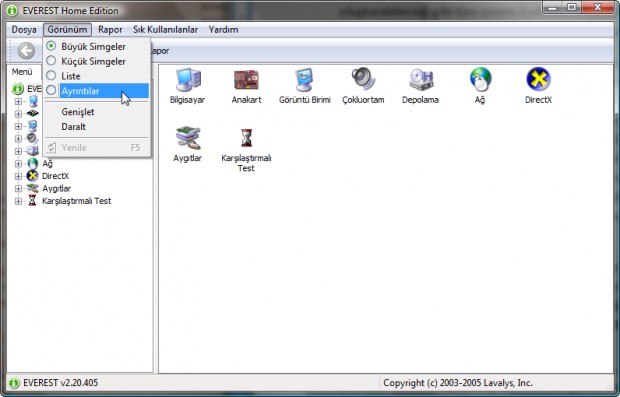Click the EVEREST icon in status bar

(x=14, y=383)
